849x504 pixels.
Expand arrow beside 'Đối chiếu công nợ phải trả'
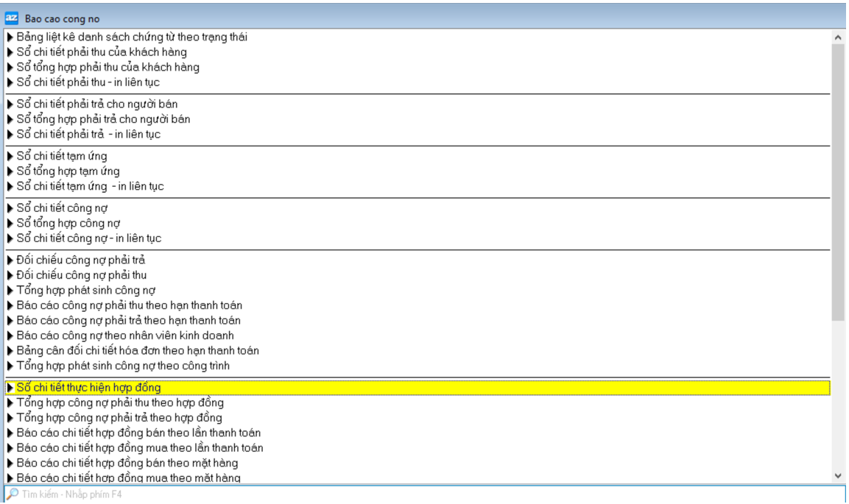10,260
